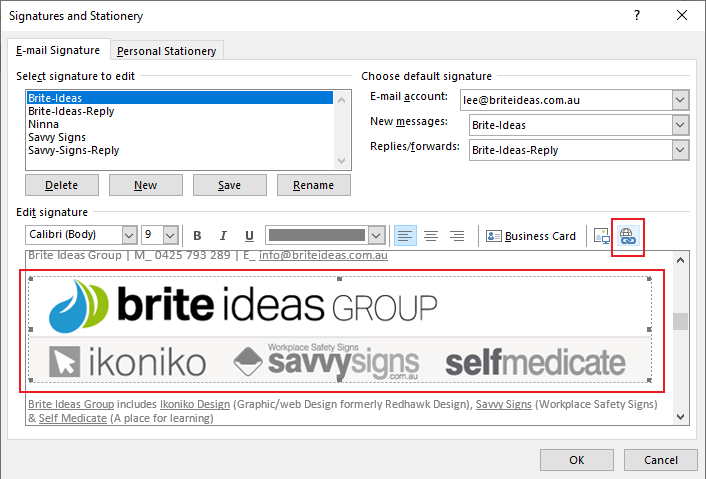This screenshot has height=479, width=706.
Task: Toggle Bold formatting in signature editor
Action: click(x=197, y=235)
